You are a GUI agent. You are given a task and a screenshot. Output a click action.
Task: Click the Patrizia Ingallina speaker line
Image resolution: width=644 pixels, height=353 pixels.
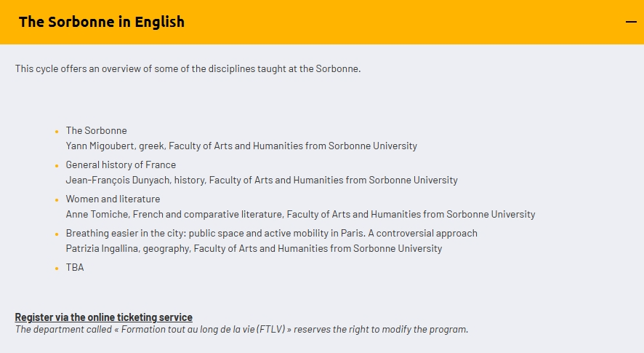click(x=254, y=249)
